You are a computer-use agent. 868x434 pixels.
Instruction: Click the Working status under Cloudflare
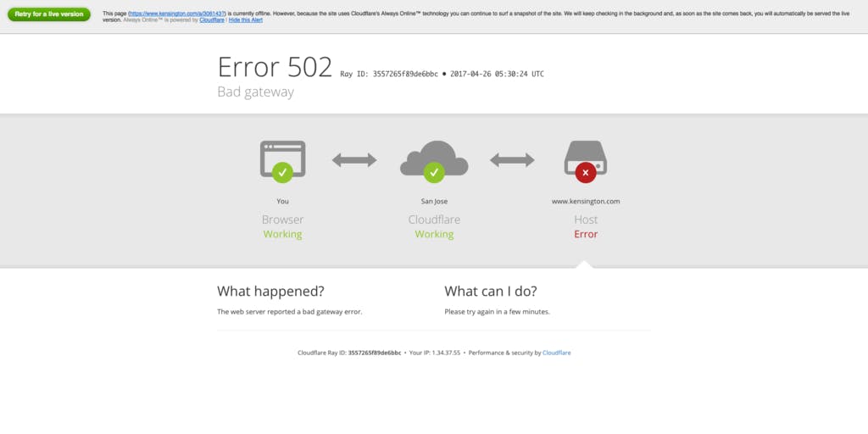(x=434, y=234)
